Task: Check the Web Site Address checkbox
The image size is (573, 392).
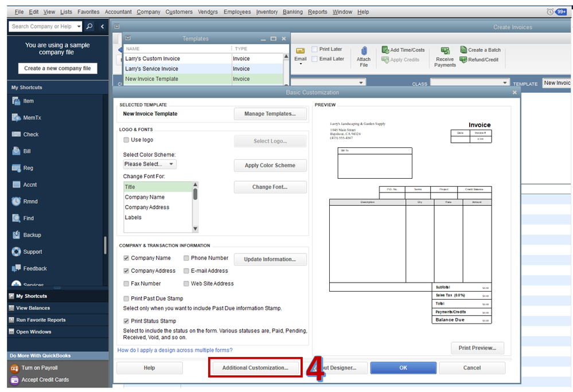Action: coord(186,284)
